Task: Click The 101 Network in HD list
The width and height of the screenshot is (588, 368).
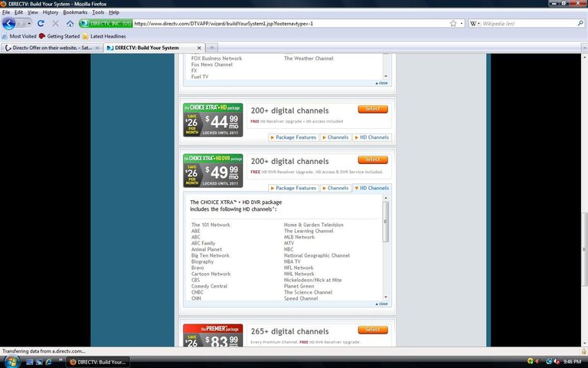Action: (x=211, y=225)
